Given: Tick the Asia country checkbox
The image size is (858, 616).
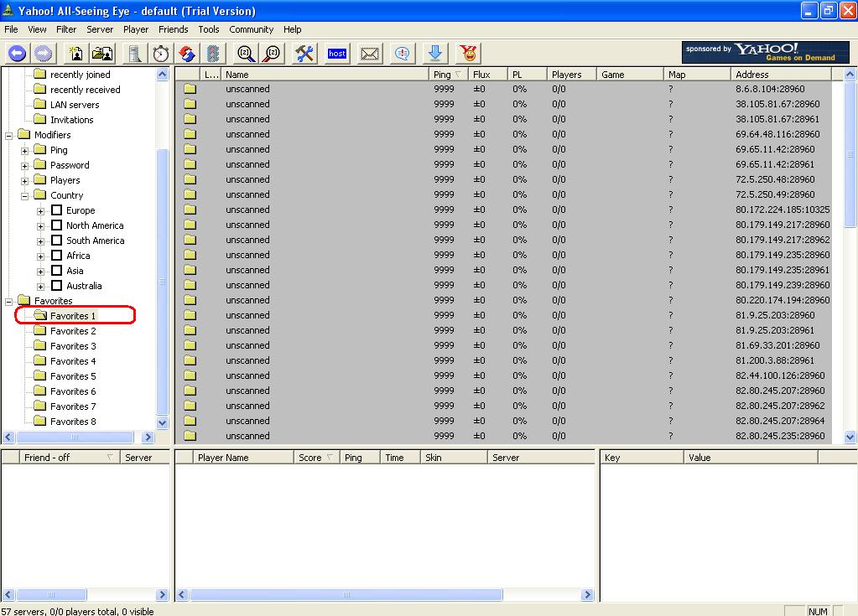Looking at the screenshot, I should point(57,271).
